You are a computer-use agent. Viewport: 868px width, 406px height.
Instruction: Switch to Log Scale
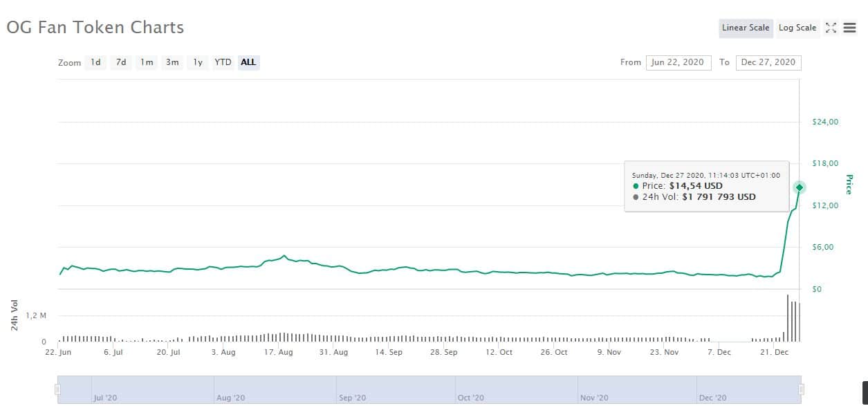[x=797, y=28]
